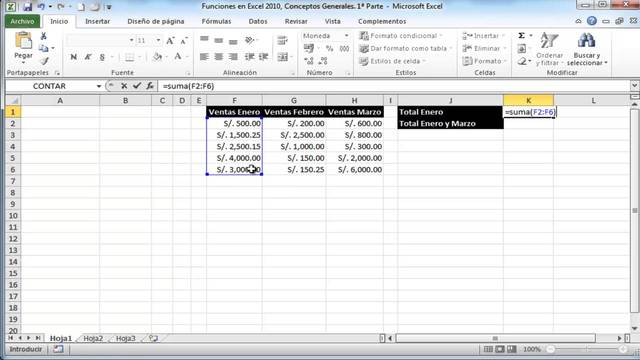Click the Eliminar cells button
This screenshot has height=360, width=640.
pos(484,49)
